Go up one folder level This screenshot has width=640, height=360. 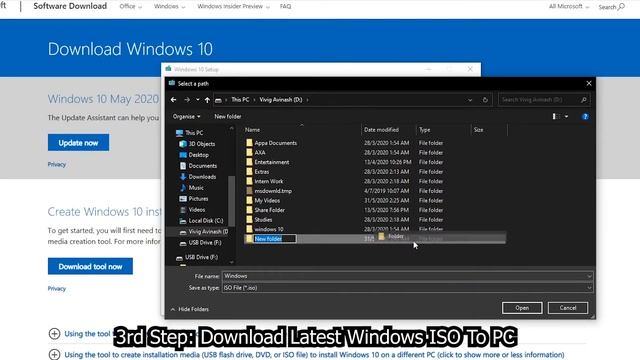pos(207,100)
